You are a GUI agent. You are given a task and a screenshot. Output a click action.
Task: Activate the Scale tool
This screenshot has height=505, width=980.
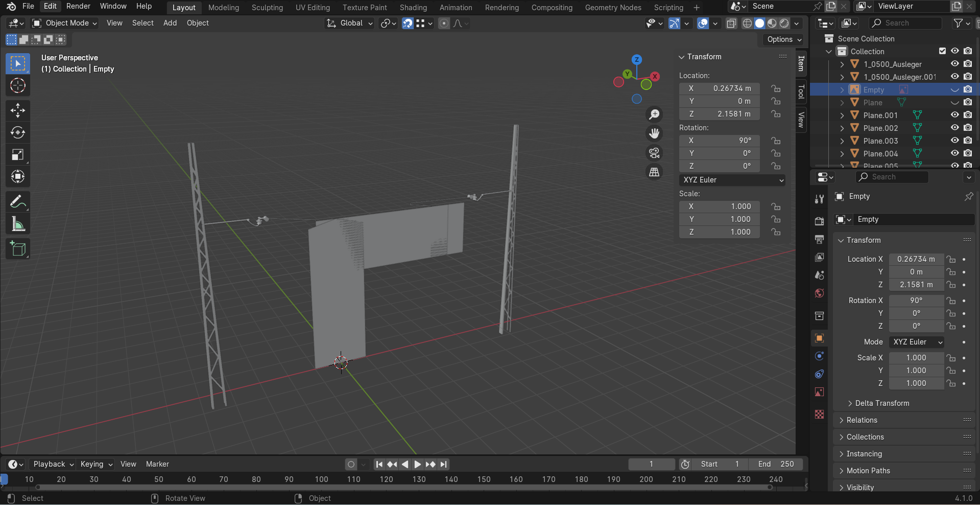pyautogui.click(x=18, y=155)
